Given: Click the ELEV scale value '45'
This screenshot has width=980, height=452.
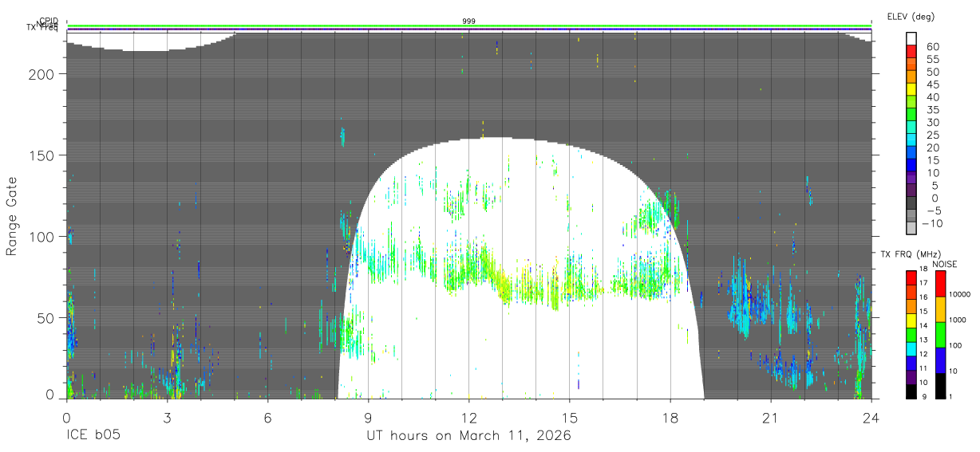Looking at the screenshot, I should 932,84.
